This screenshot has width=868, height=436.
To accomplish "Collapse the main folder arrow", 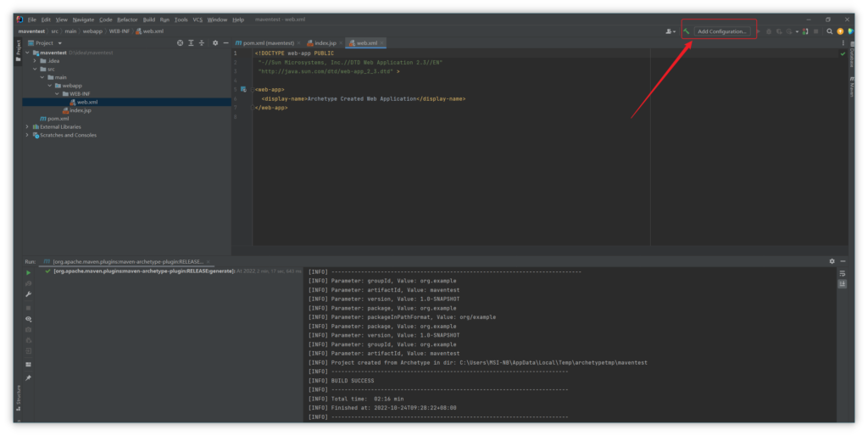I will pyautogui.click(x=42, y=77).
